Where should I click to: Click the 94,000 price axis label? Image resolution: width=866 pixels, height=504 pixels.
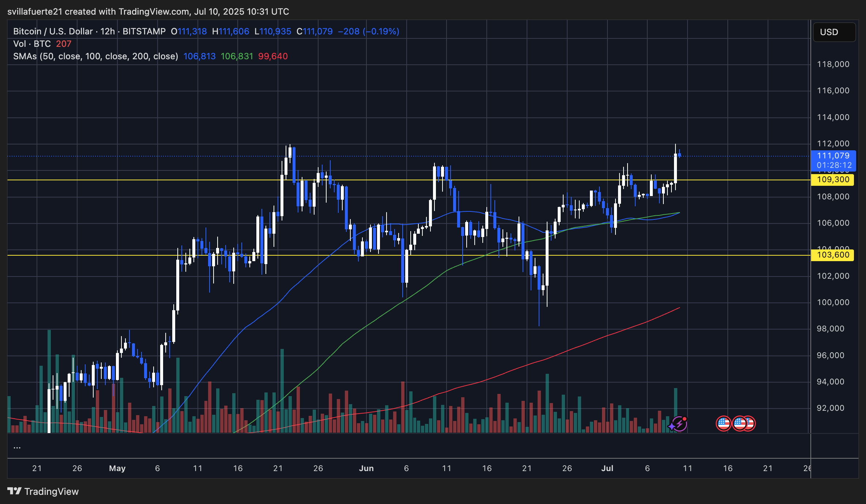pos(831,382)
